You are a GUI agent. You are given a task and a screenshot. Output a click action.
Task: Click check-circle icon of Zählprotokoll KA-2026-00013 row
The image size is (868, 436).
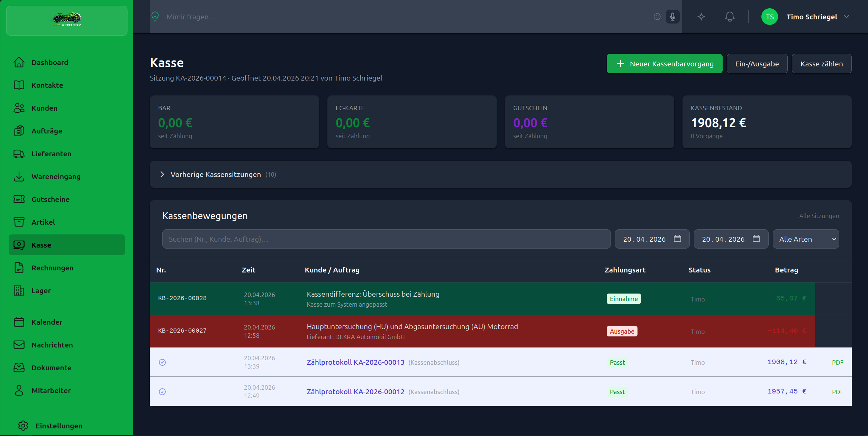click(162, 362)
